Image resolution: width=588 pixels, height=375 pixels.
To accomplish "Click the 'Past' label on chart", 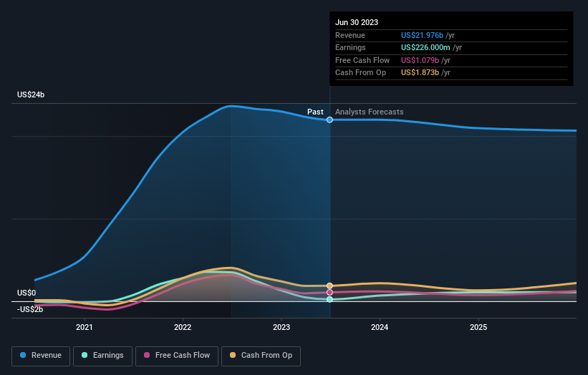I will (x=315, y=112).
